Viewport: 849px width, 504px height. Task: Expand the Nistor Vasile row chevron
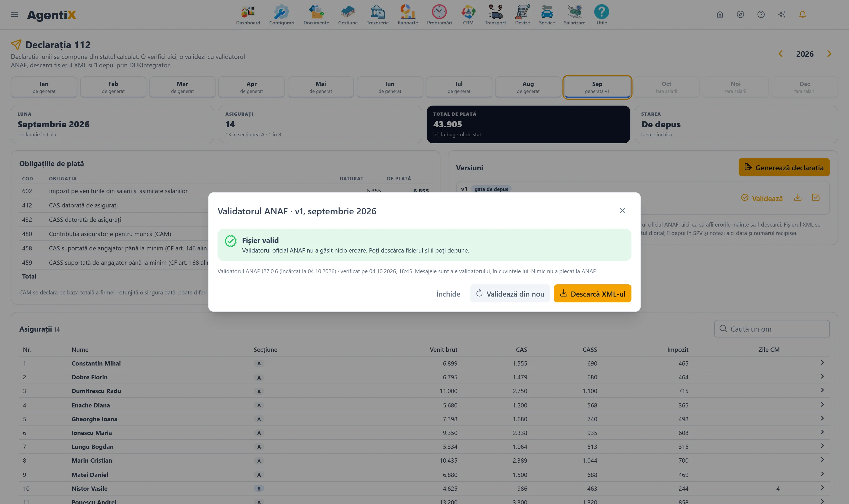[822, 488]
